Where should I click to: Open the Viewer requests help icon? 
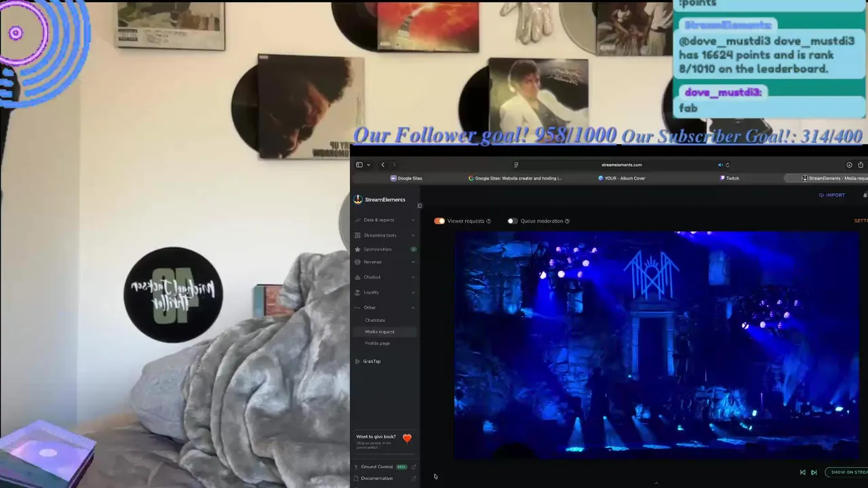click(488, 221)
